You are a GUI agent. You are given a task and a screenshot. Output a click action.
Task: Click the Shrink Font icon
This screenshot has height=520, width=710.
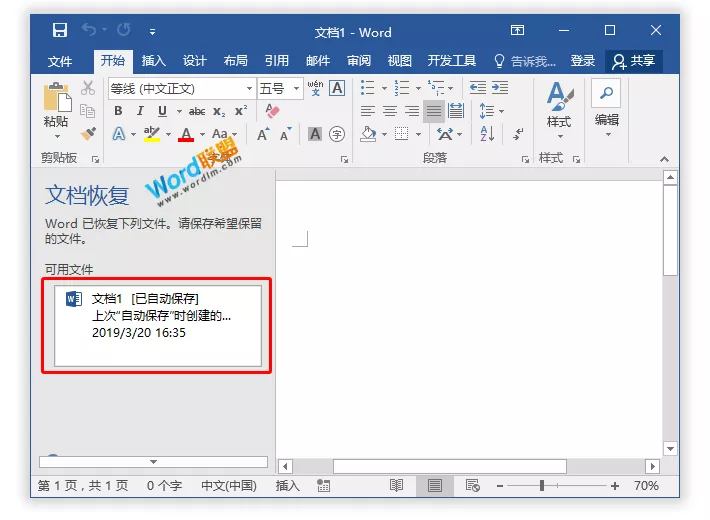(285, 134)
